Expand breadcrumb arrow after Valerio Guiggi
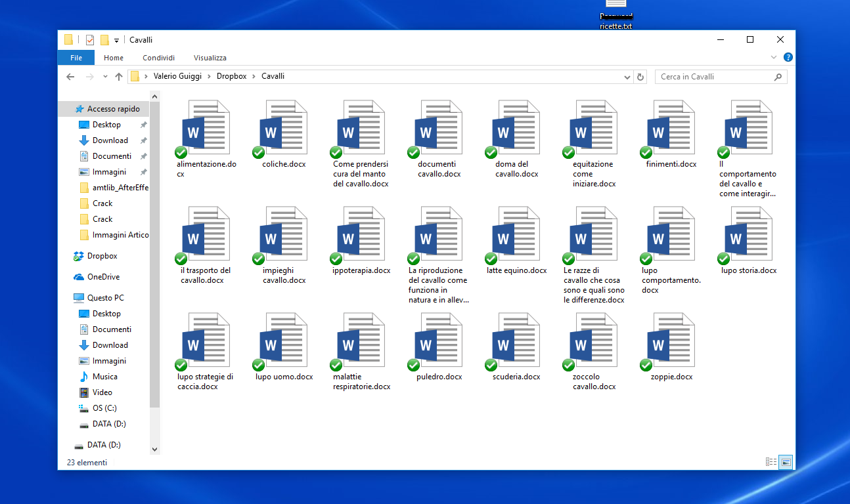This screenshot has height=504, width=850. [210, 76]
